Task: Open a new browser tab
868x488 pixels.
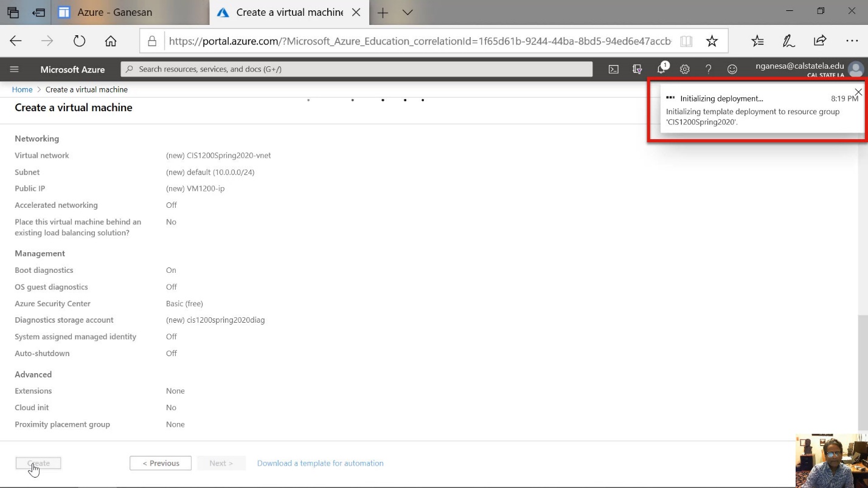Action: click(383, 12)
